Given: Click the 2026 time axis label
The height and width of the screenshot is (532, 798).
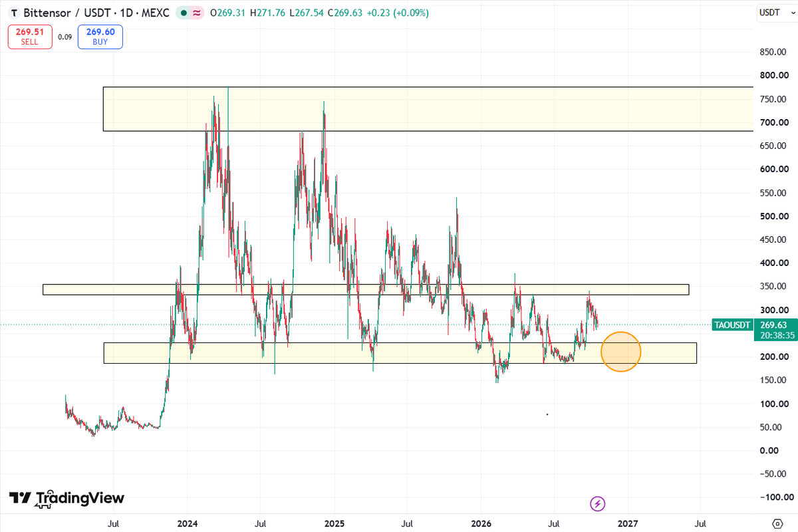Looking at the screenshot, I should (x=481, y=523).
